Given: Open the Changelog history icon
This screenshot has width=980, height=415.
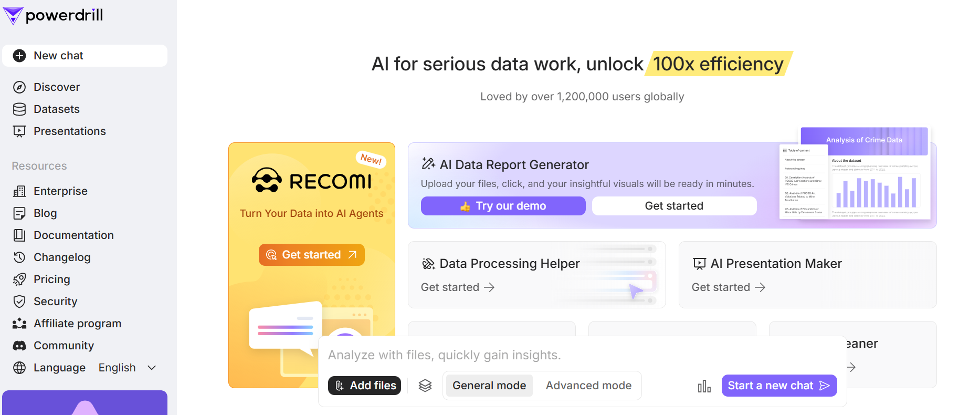Looking at the screenshot, I should click(x=19, y=257).
